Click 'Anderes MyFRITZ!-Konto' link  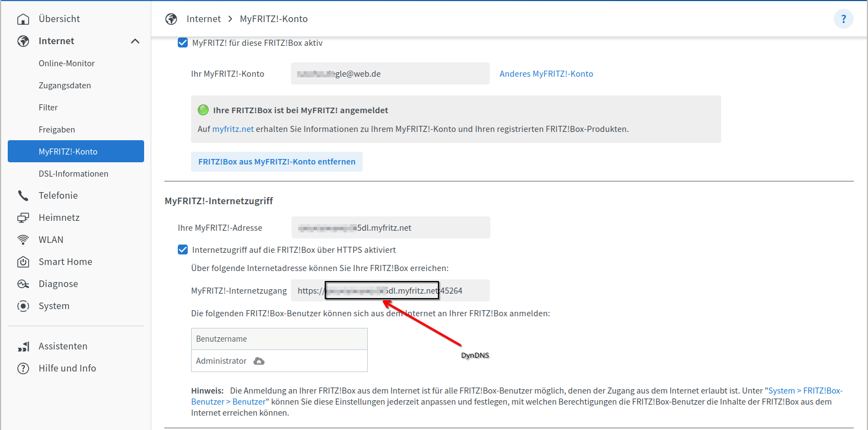(x=546, y=73)
